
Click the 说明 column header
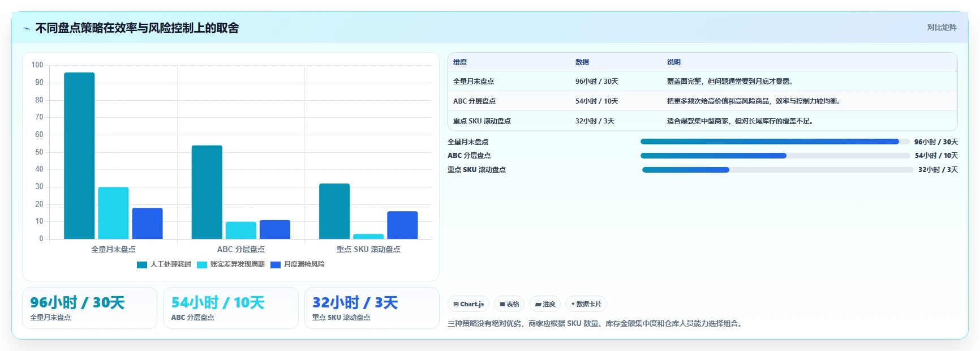(x=674, y=62)
